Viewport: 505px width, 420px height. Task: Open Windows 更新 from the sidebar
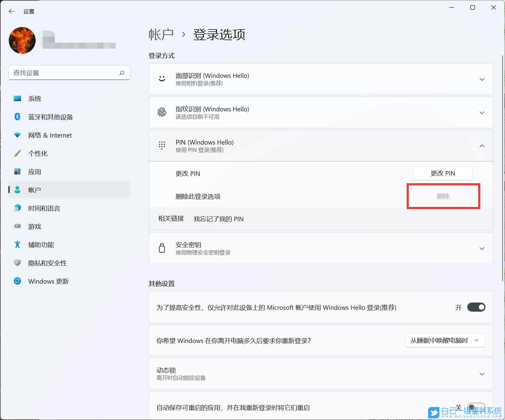pos(48,281)
